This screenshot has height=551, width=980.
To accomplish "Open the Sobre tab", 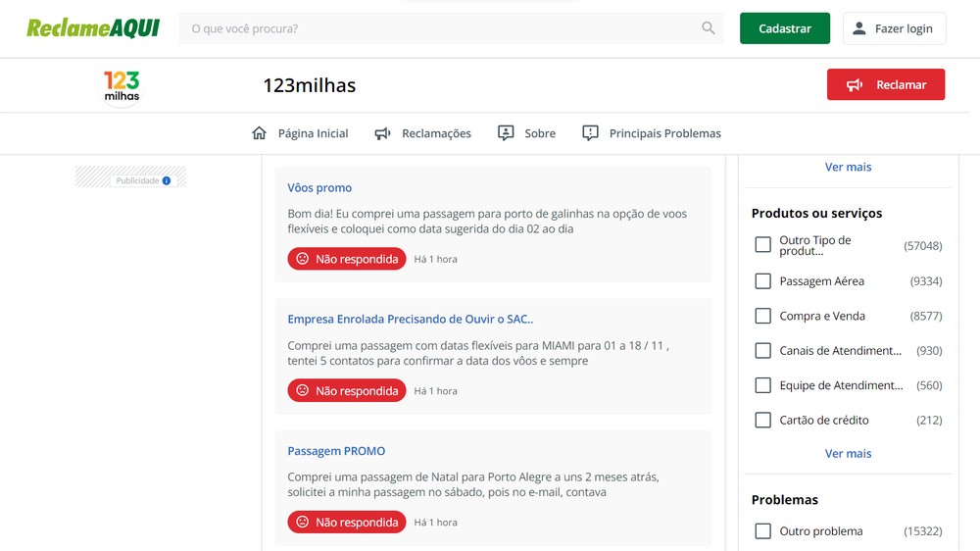I will (x=539, y=133).
